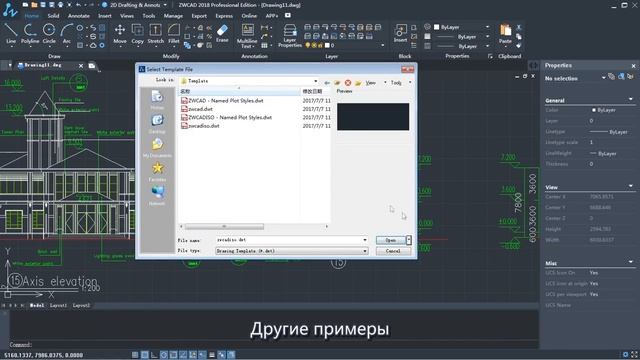Viewport: 640px width, 360px height.
Task: Toggle grid display in status bar
Action: pyautogui.click(x=144, y=355)
